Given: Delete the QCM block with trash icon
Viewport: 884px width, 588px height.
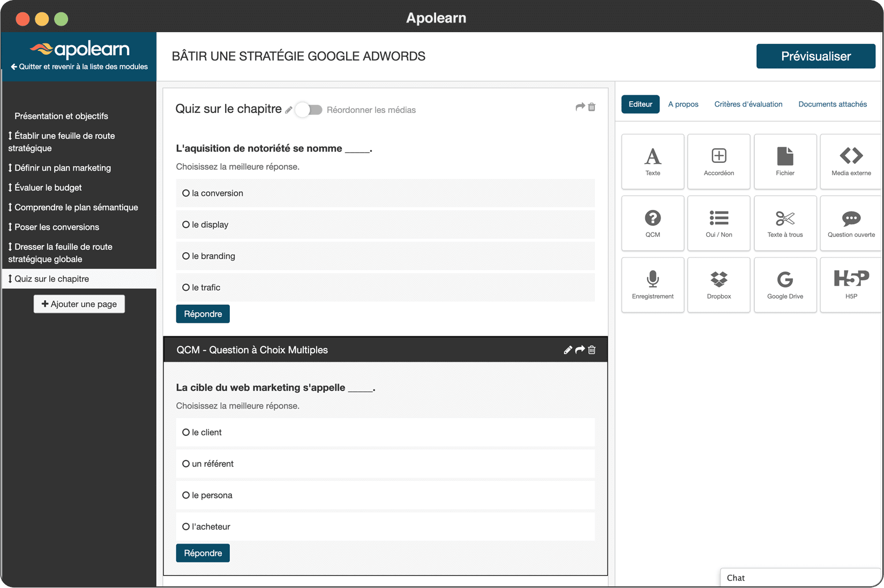Looking at the screenshot, I should [592, 350].
